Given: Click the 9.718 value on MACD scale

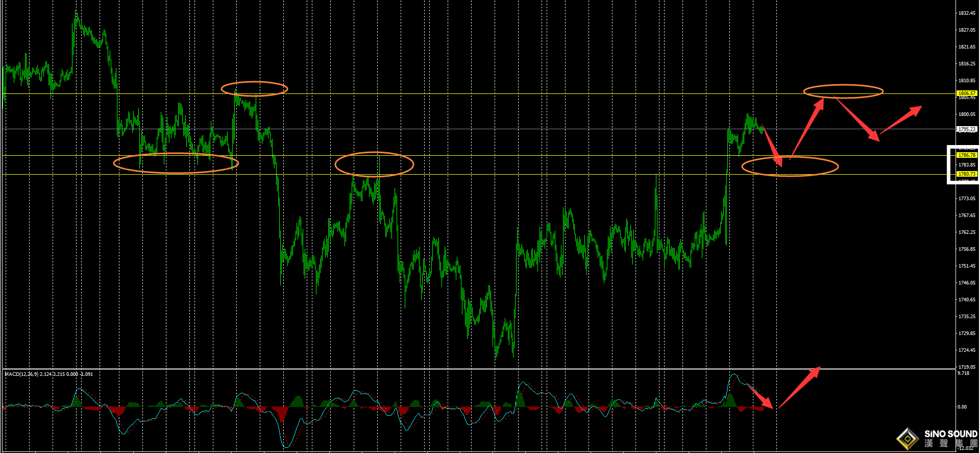Looking at the screenshot, I should 963,373.
